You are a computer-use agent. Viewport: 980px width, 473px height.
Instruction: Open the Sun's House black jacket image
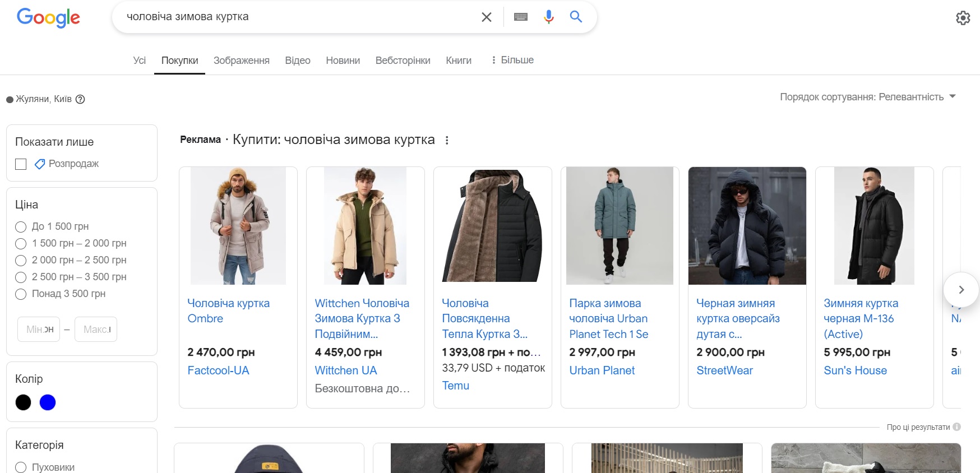(874, 226)
